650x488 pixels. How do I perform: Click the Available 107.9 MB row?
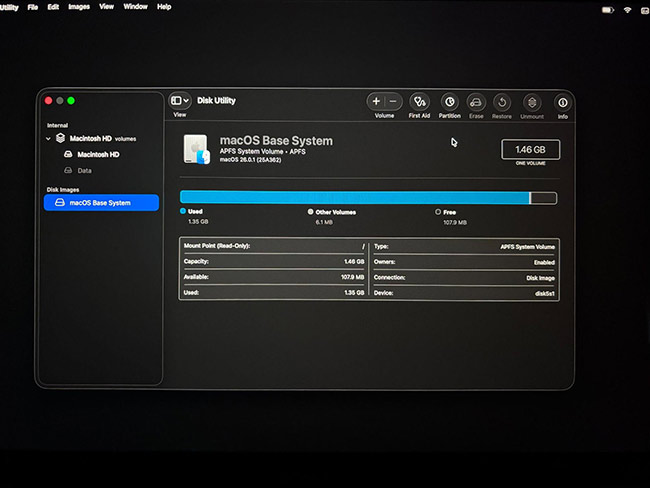[x=274, y=277]
